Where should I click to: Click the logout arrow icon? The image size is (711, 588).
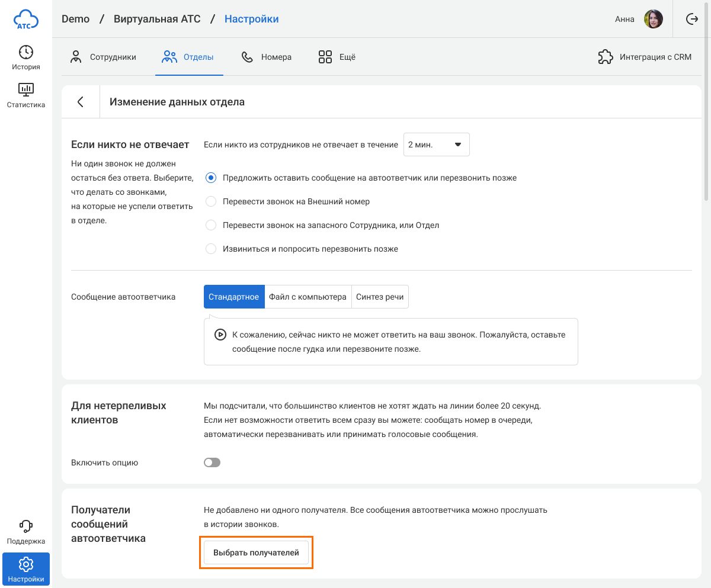click(691, 19)
